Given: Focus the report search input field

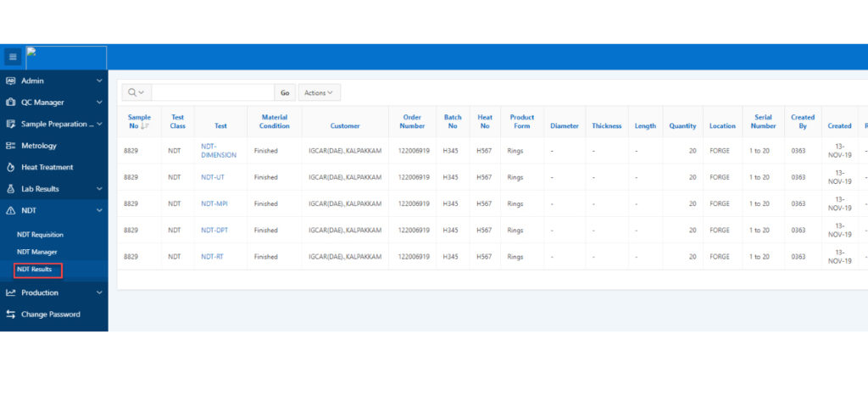Looking at the screenshot, I should click(213, 92).
